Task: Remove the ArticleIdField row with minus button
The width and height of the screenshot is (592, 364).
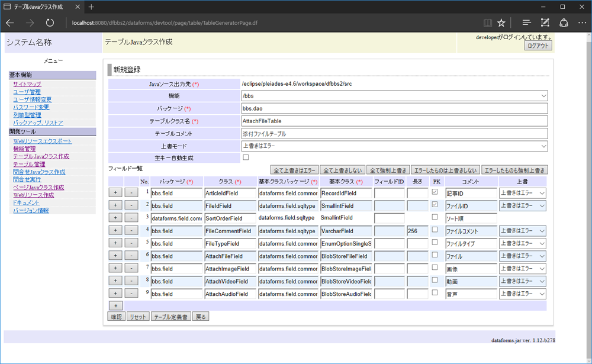Action: (x=131, y=192)
